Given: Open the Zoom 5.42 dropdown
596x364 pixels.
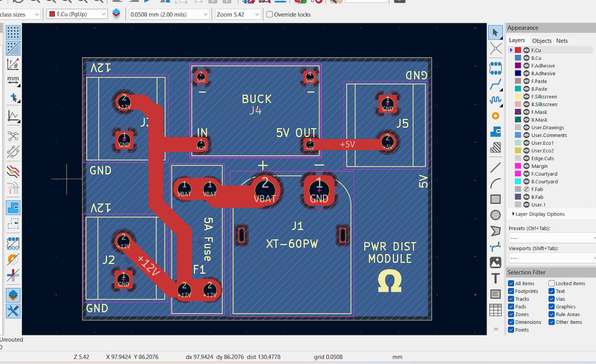Looking at the screenshot, I should tap(238, 15).
